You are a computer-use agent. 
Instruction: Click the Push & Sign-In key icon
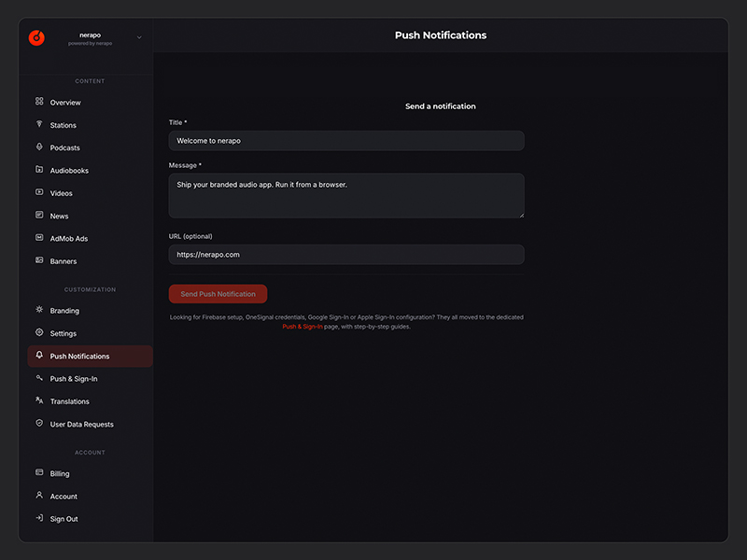point(39,378)
